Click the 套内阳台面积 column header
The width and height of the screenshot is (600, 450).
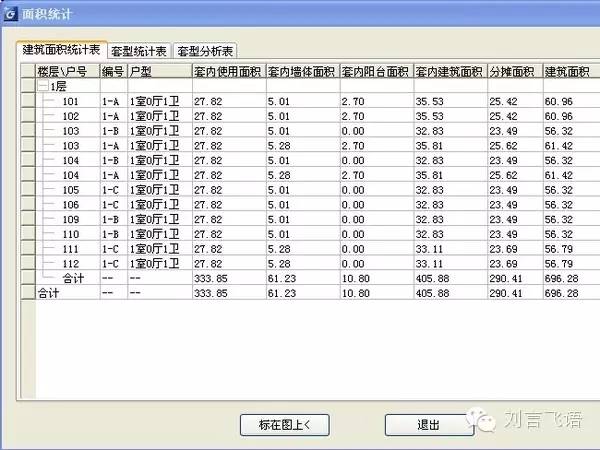[377, 72]
